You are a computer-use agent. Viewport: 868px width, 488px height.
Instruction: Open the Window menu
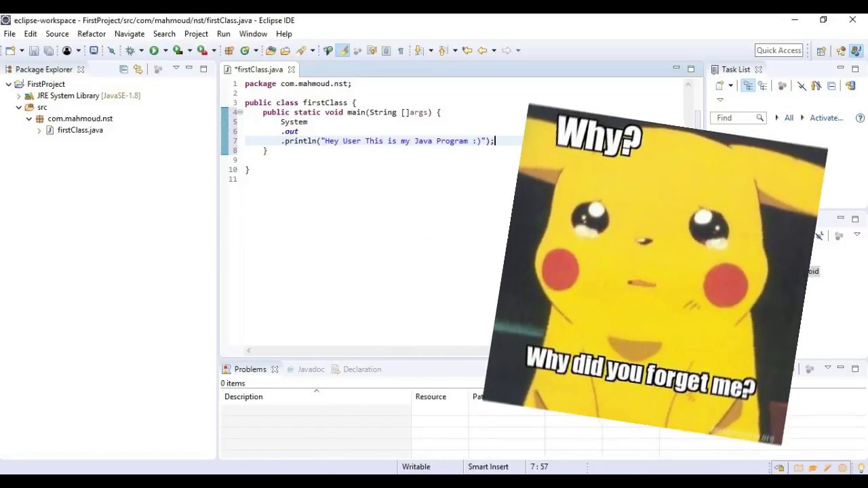pyautogui.click(x=253, y=34)
